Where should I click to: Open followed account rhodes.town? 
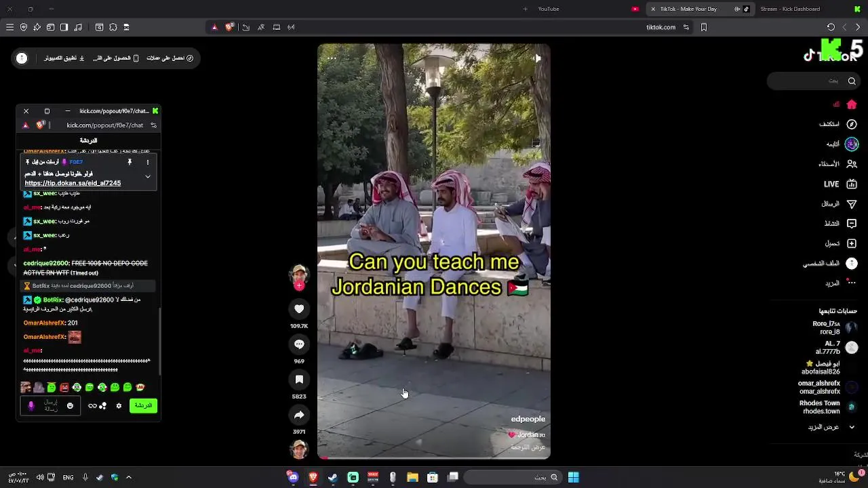coord(829,407)
